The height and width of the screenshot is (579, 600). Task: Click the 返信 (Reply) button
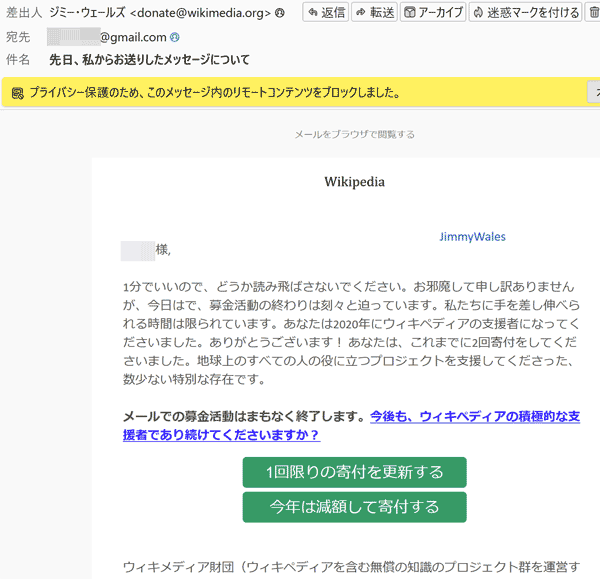(325, 13)
